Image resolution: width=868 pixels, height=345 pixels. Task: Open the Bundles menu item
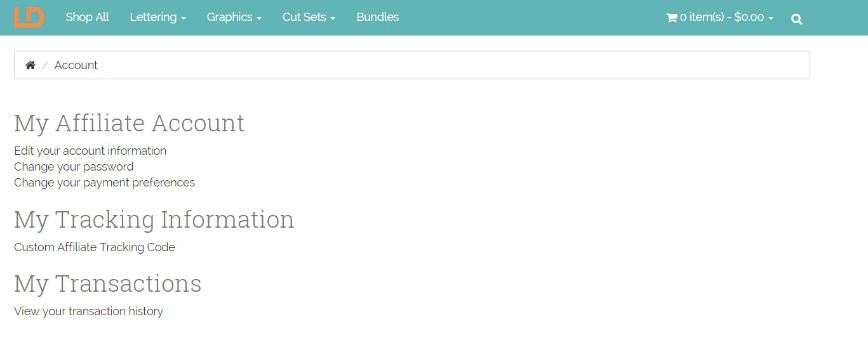pos(377,17)
